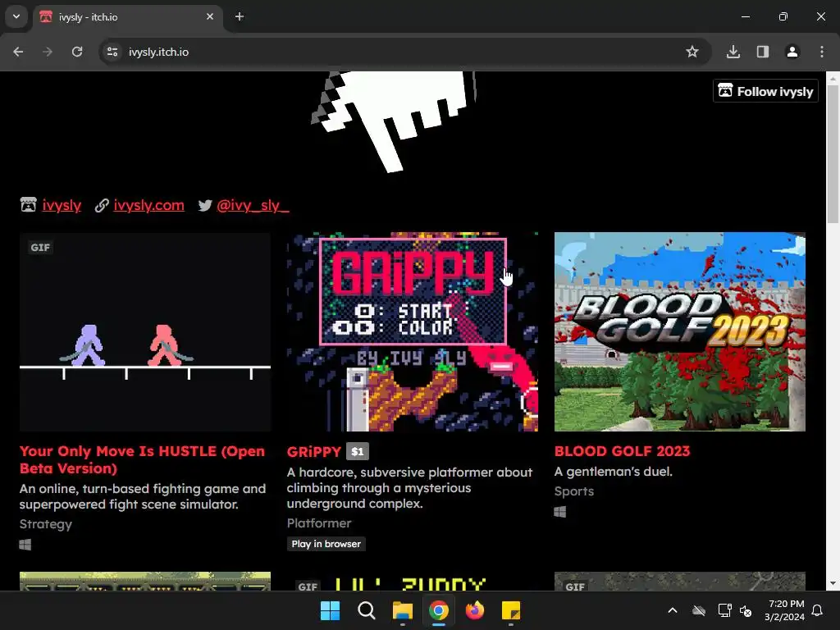Close the ivysly - itch.io tab
The image size is (840, 630).
click(x=210, y=16)
